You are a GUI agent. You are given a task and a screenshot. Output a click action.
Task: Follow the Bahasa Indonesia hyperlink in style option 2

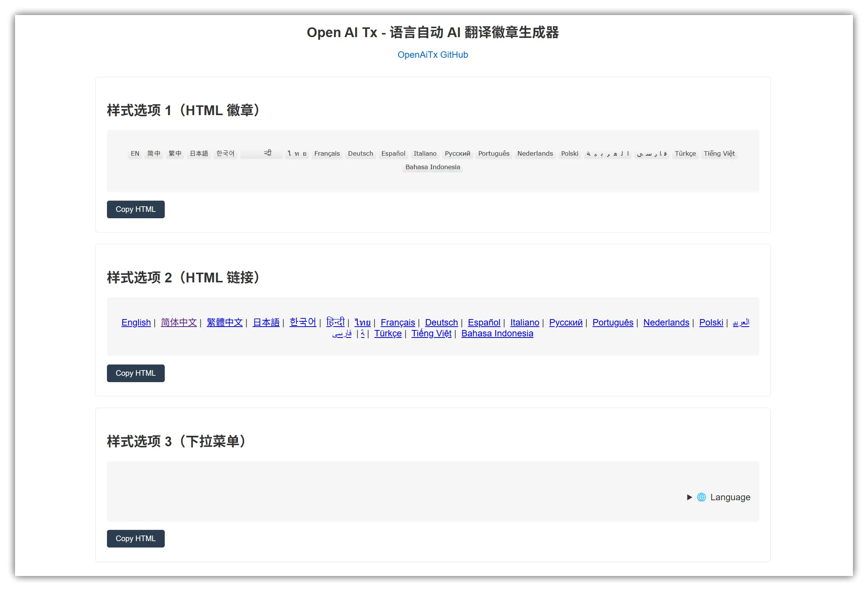[x=497, y=333]
